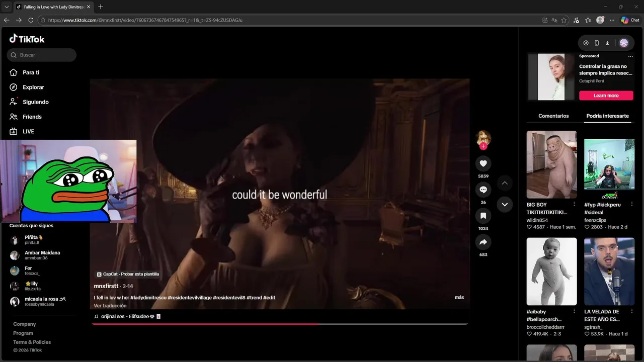
Task: Open options menu for LA VELADA video
Action: click(x=631, y=311)
